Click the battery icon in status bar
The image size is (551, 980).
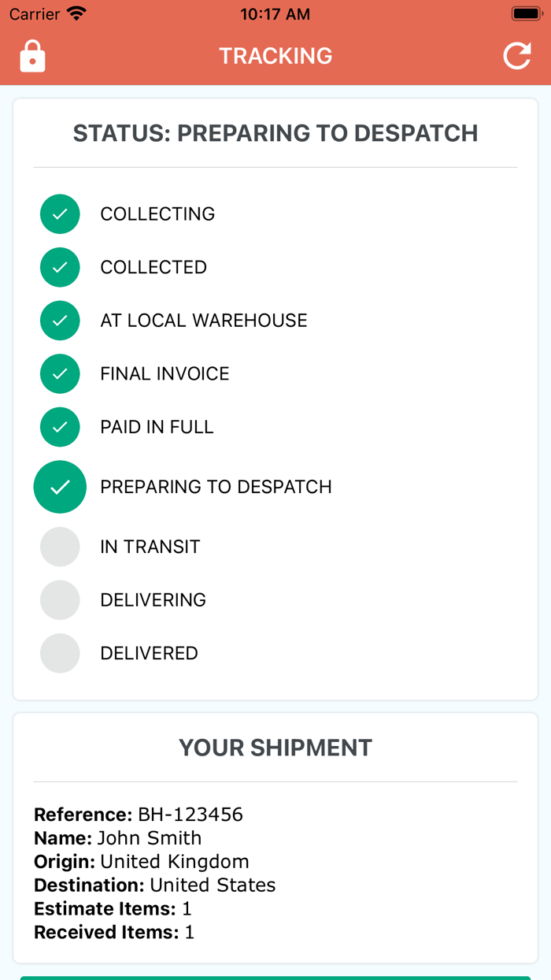pos(526,13)
